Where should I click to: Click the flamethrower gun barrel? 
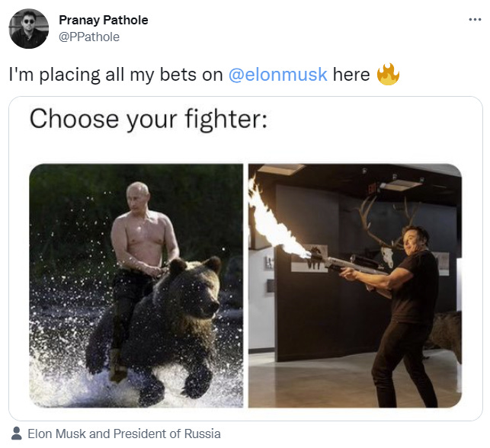coord(345,264)
